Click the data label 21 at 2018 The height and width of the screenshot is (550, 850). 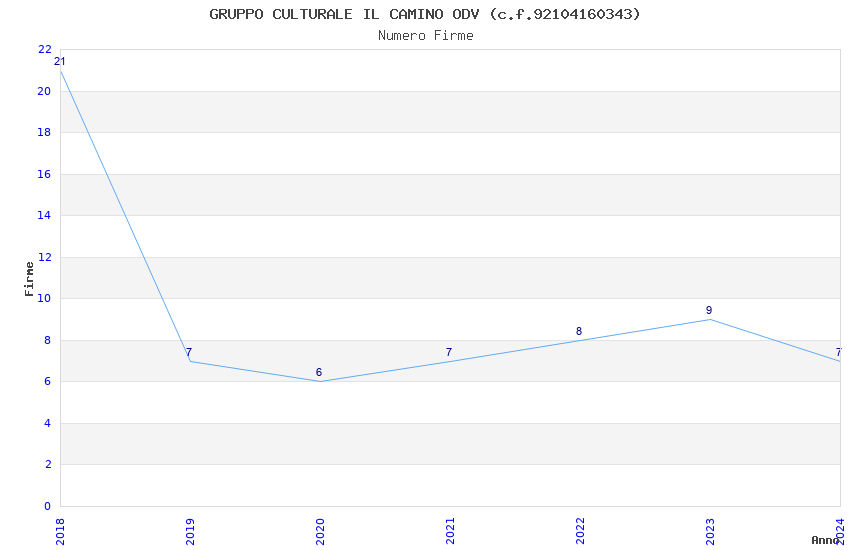click(60, 61)
